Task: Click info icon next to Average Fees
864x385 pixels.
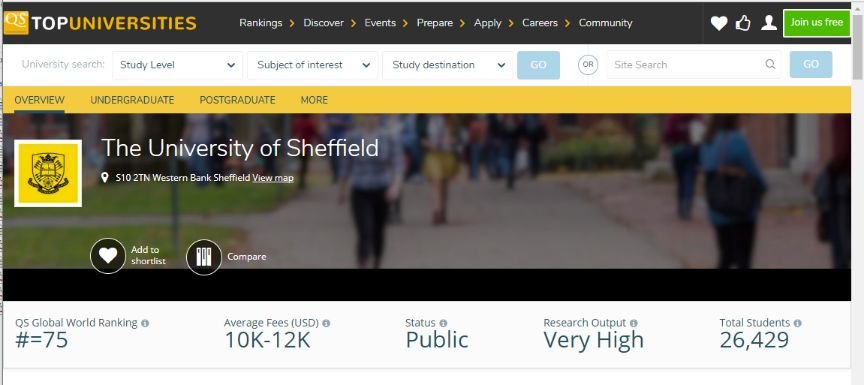Action: click(x=326, y=323)
